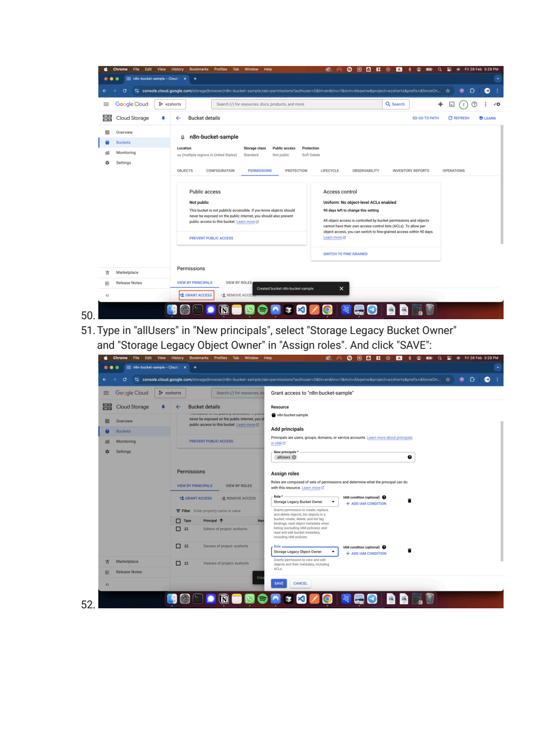535x756 pixels.
Task: Open History menu in lower Chrome menu bar
Action: tap(177, 358)
